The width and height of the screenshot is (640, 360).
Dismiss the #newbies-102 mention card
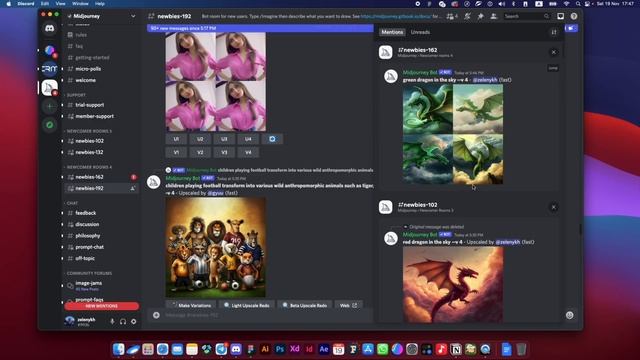[x=553, y=207]
